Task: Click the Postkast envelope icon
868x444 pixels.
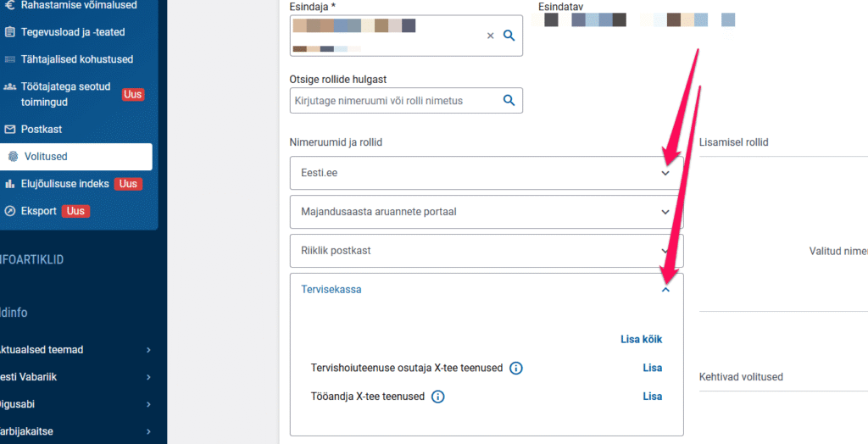Action: pyautogui.click(x=9, y=130)
